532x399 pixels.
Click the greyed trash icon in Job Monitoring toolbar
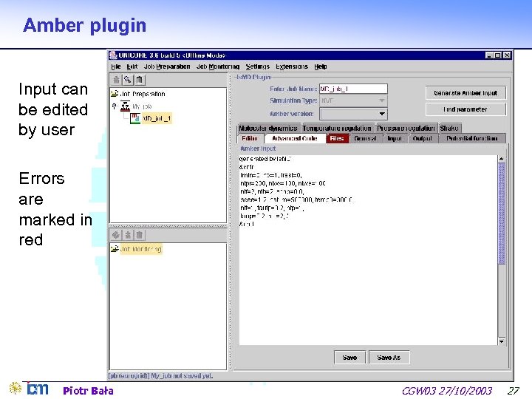pyautogui.click(x=140, y=235)
